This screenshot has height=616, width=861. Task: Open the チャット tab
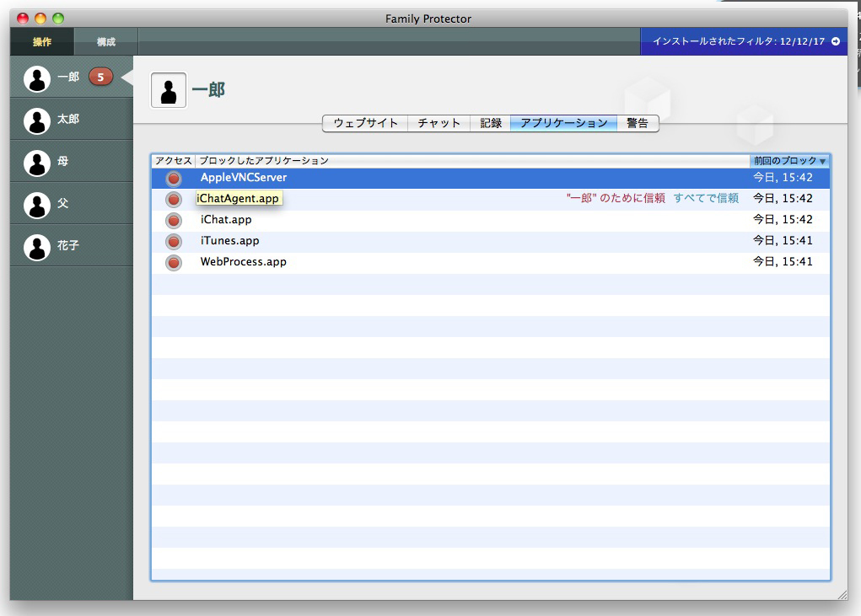439,123
